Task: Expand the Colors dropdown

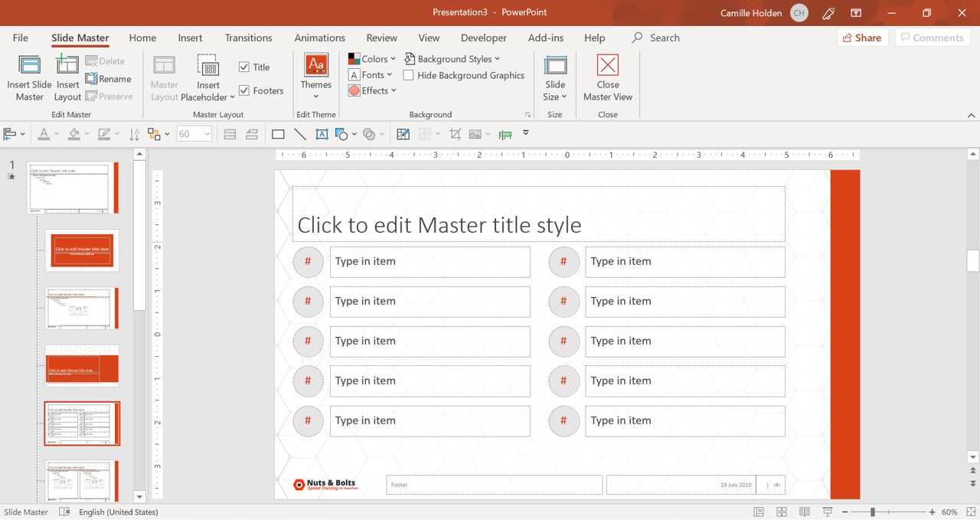Action: tap(372, 59)
